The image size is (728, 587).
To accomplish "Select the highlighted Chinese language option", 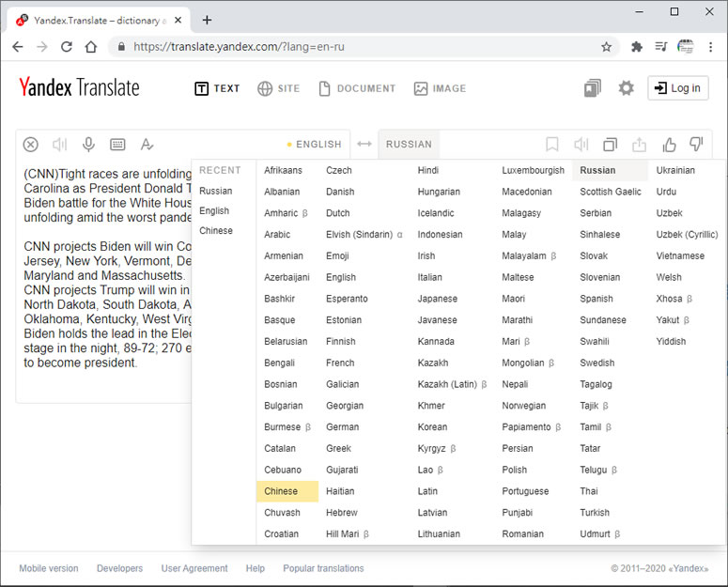I will 287,491.
